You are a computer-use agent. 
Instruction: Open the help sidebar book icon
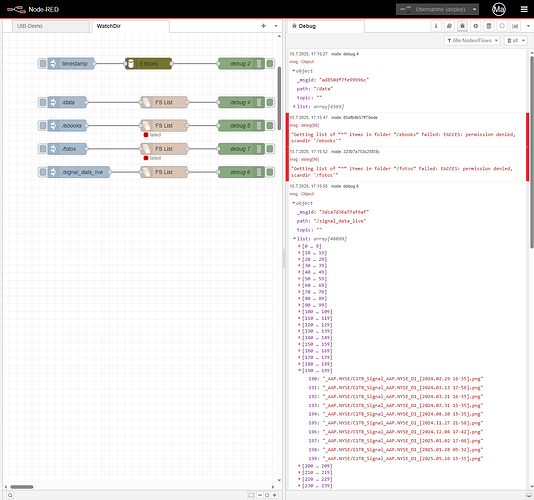[x=449, y=26]
